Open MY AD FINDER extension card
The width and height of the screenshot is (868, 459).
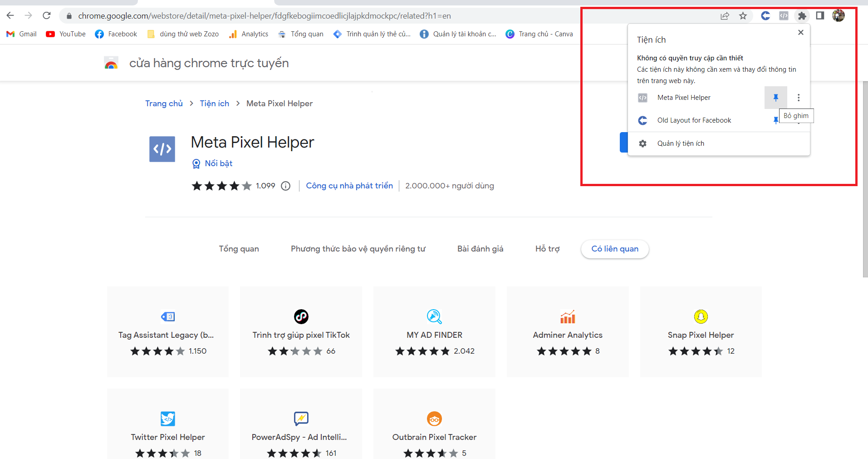434,332
